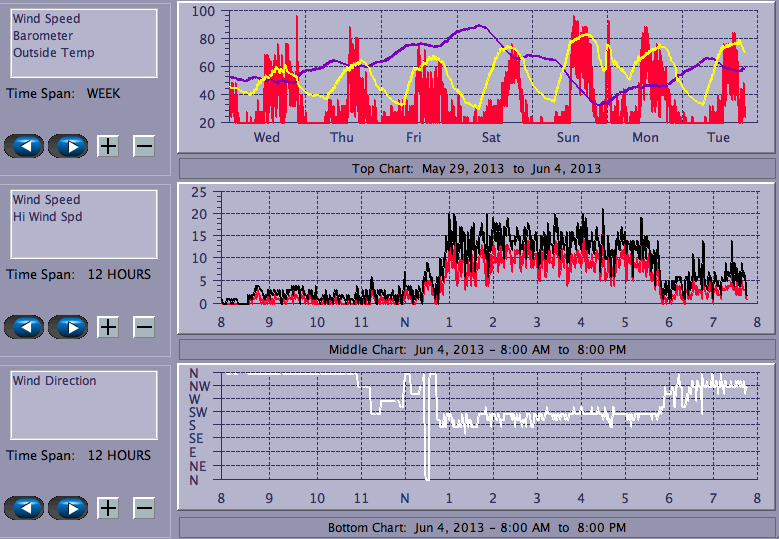The image size is (779, 539).
Task: Decrease the middle chart time span with minus
Action: coord(144,327)
